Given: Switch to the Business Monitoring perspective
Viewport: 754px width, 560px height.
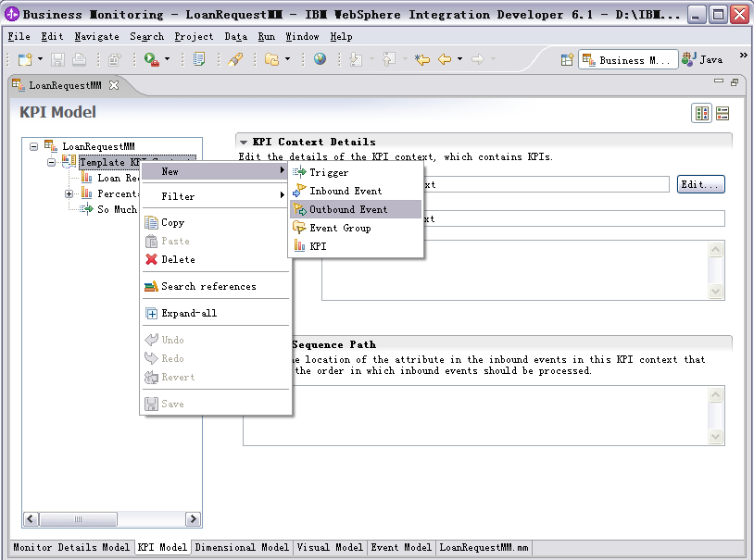Looking at the screenshot, I should coord(628,59).
